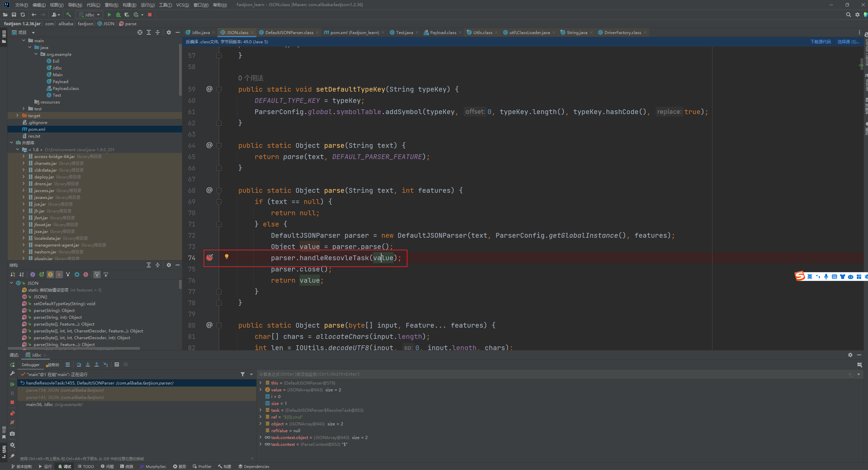Open 终端 terminal tool window button

point(127,466)
